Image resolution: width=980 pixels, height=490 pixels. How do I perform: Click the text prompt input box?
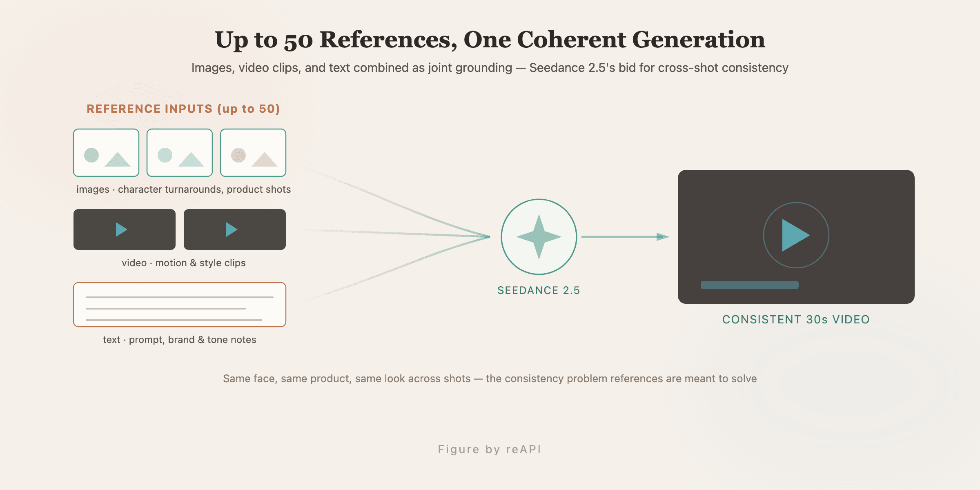pyautogui.click(x=180, y=305)
